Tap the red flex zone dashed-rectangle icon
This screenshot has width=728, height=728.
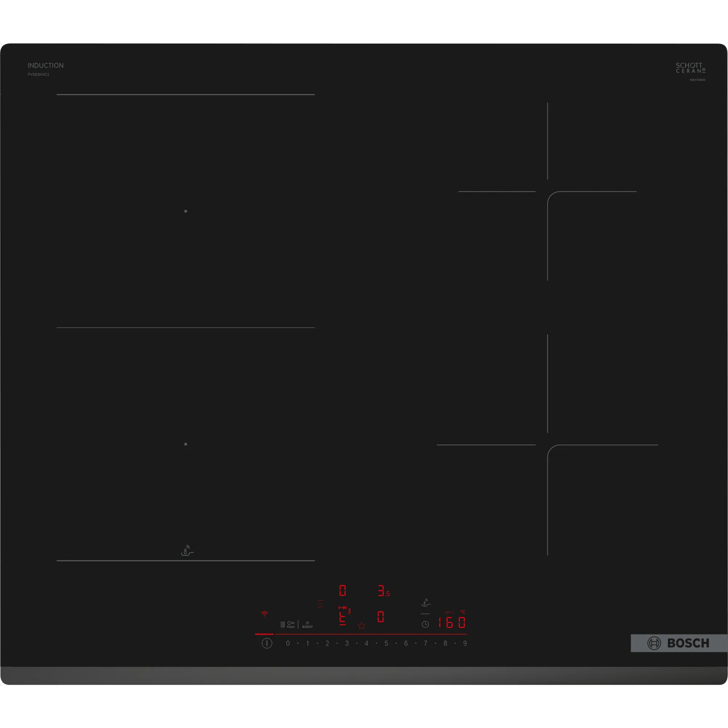pyautogui.click(x=321, y=604)
